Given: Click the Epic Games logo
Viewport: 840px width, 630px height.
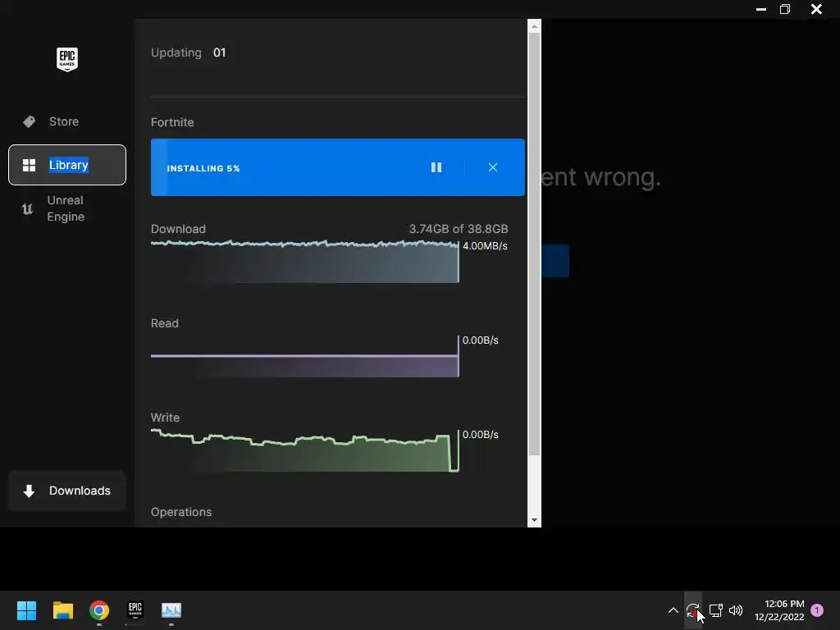Looking at the screenshot, I should point(67,59).
